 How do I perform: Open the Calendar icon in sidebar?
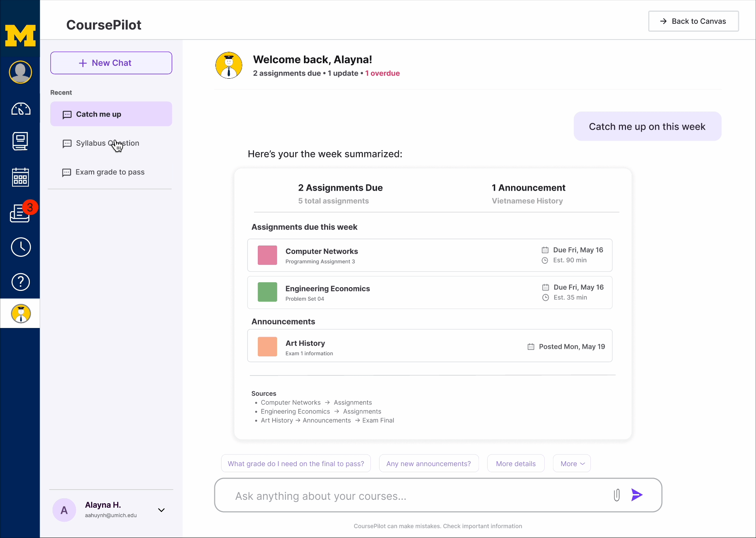point(20,177)
